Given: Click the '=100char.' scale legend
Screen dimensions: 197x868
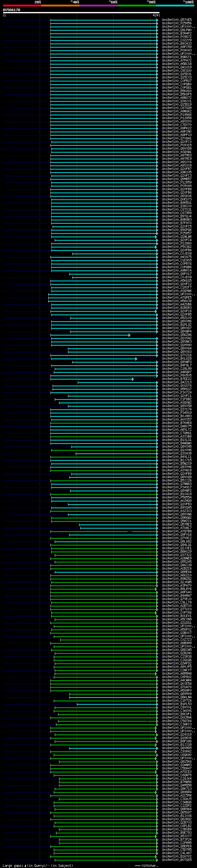Looking at the screenshot, I should (147, 866).
